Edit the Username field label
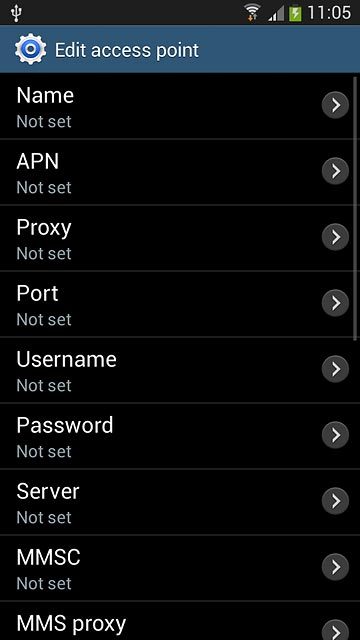Viewport: 360px width, 640px height. (67, 359)
